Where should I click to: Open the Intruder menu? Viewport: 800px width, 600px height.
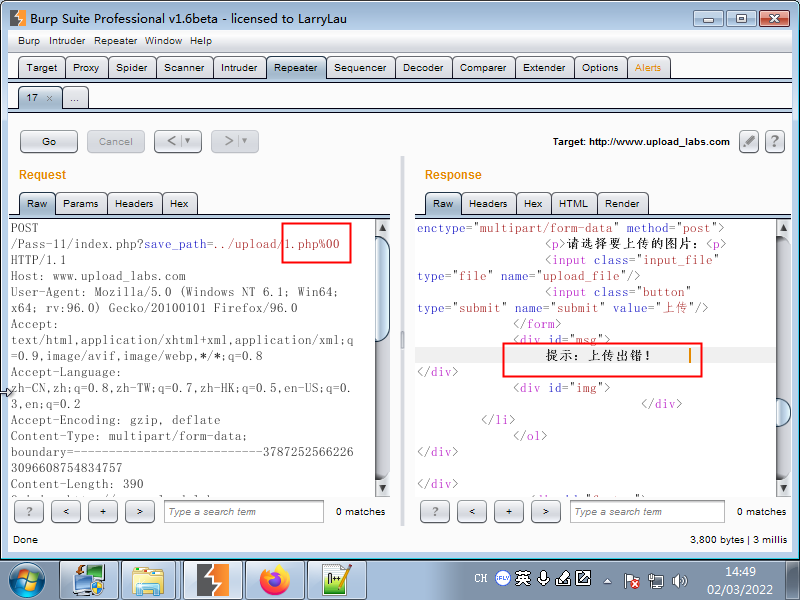[x=67, y=41]
